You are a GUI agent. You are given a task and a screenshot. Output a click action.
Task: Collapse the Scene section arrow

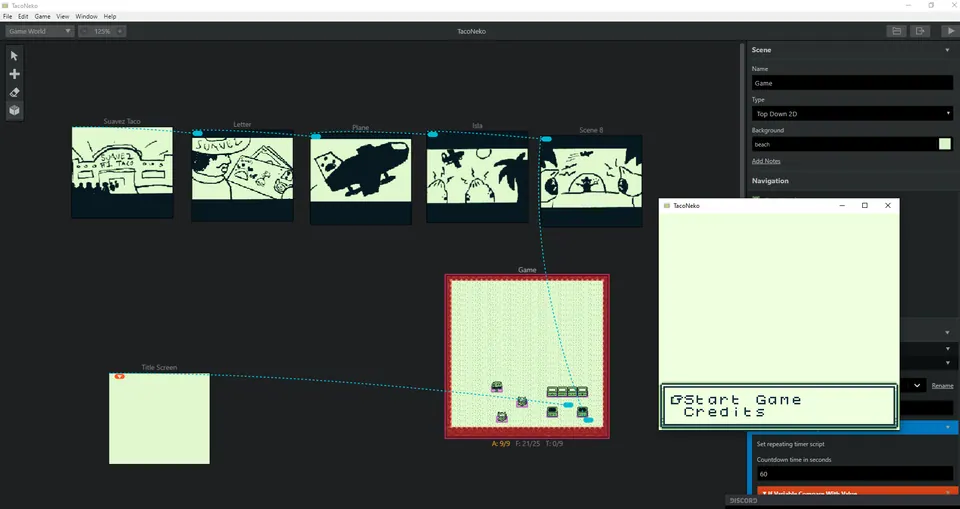[x=947, y=50]
